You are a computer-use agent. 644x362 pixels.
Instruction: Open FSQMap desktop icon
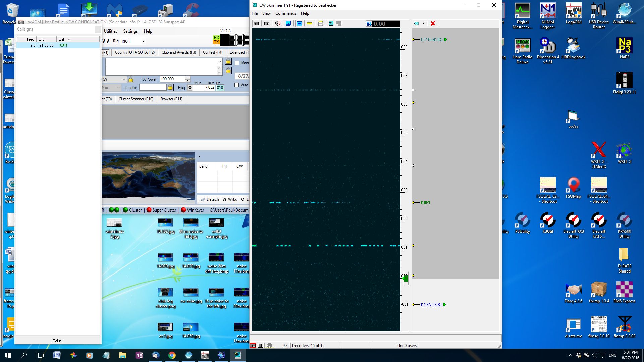pyautogui.click(x=573, y=188)
